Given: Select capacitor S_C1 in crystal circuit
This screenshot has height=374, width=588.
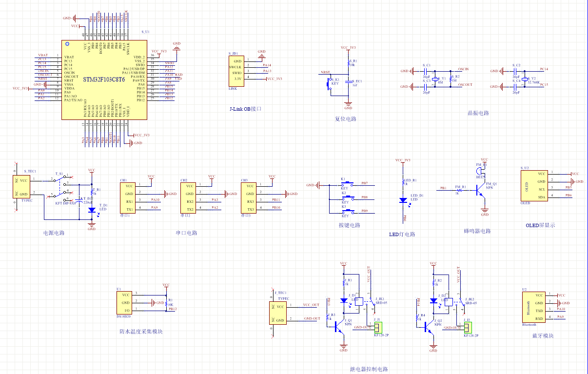Looking at the screenshot, I should (x=426, y=71).
